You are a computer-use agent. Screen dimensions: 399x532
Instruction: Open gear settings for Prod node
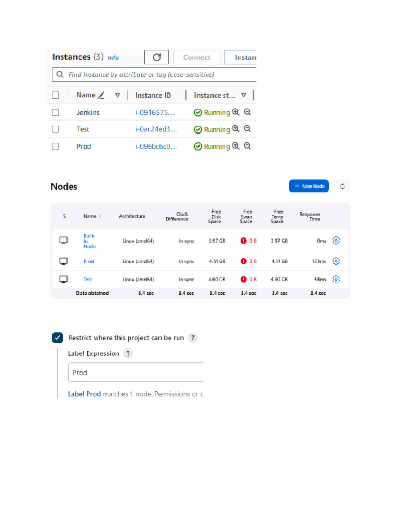tap(336, 261)
